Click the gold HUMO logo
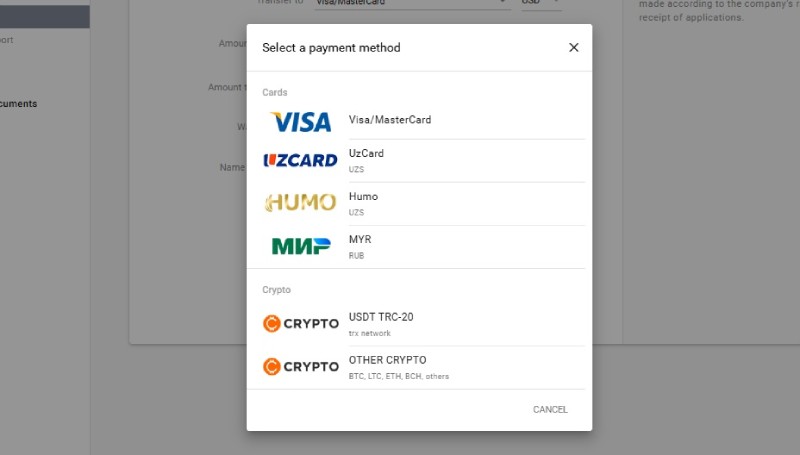Screen dimensions: 800x455 pos(300,203)
